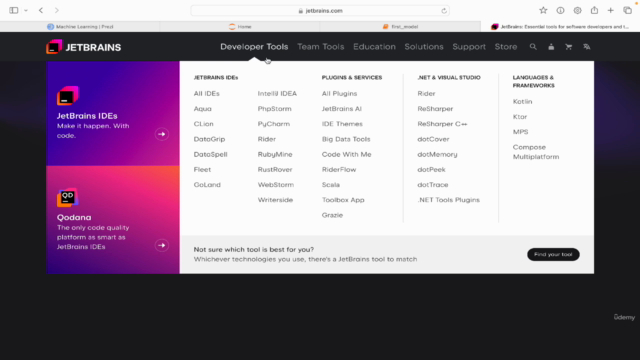Screen dimensions: 640x360
Task: Open the Support menu
Action: click(469, 47)
